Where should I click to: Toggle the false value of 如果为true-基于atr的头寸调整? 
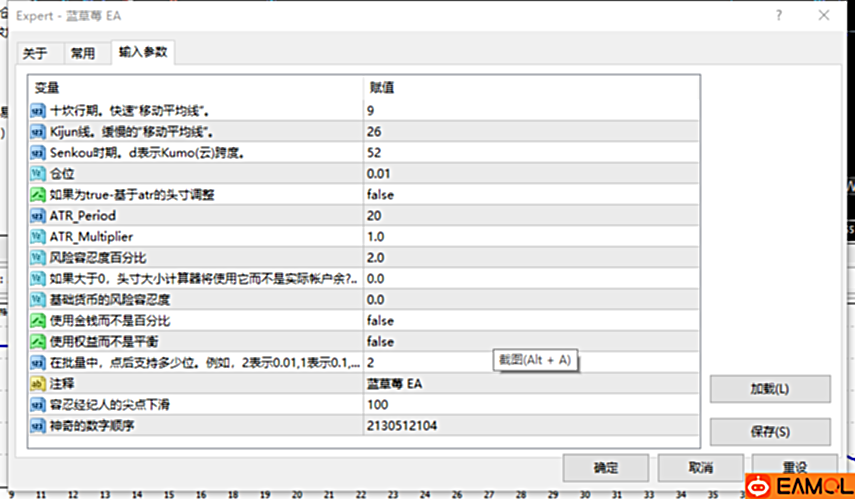380,195
